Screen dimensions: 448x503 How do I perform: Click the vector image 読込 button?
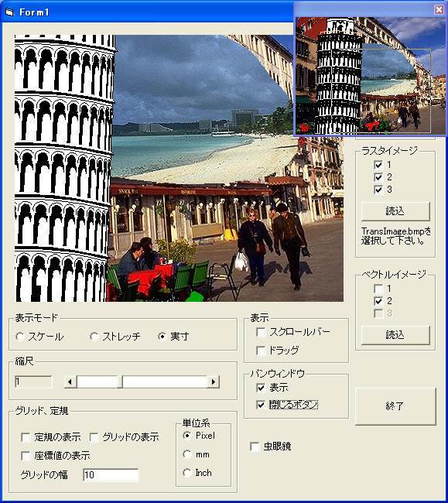coord(395,335)
